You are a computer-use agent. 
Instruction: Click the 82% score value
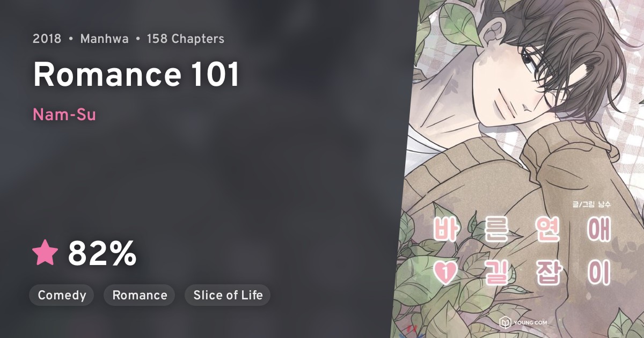(102, 254)
